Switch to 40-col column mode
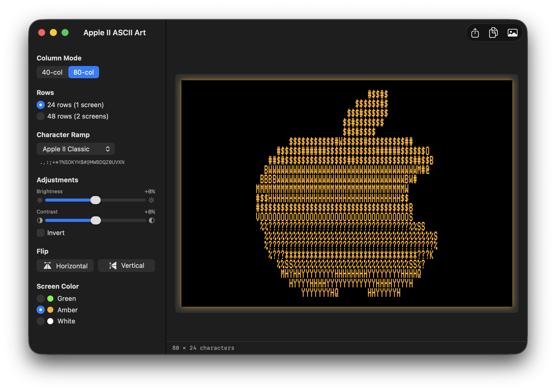The image size is (556, 392). click(x=52, y=72)
